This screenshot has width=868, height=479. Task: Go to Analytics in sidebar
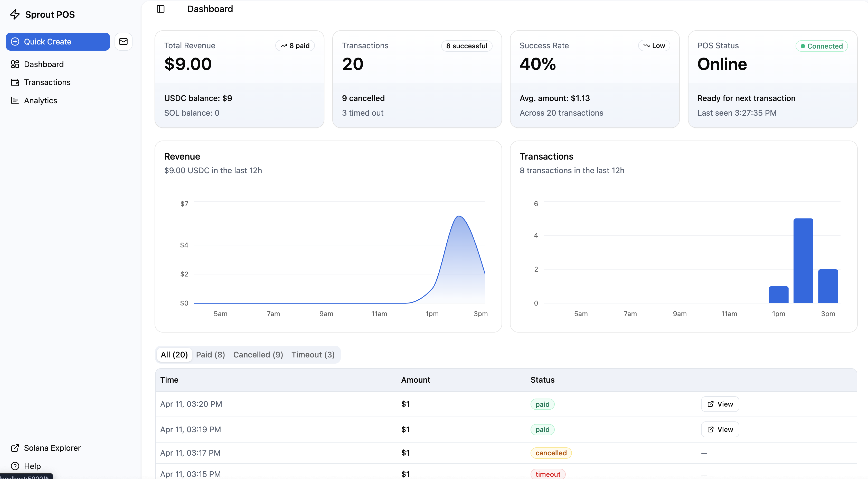coord(40,100)
